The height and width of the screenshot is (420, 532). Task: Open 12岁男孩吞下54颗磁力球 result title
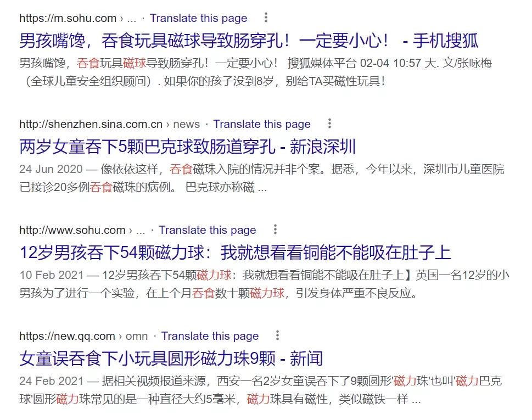[x=235, y=253]
